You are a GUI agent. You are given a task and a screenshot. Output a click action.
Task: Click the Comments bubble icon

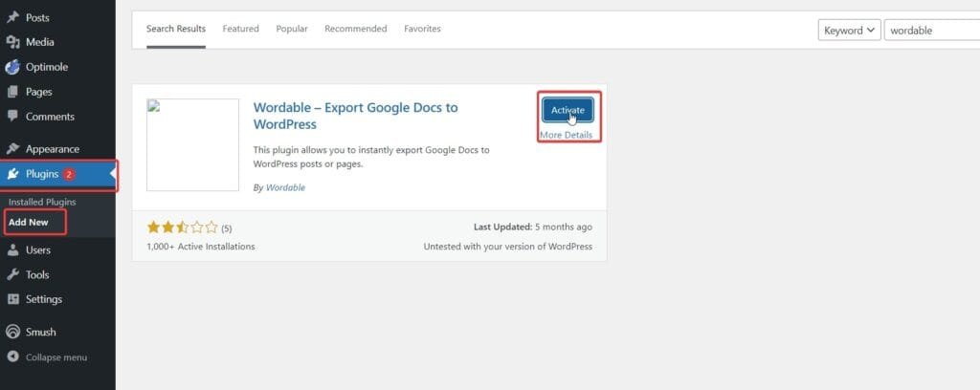[x=12, y=116]
